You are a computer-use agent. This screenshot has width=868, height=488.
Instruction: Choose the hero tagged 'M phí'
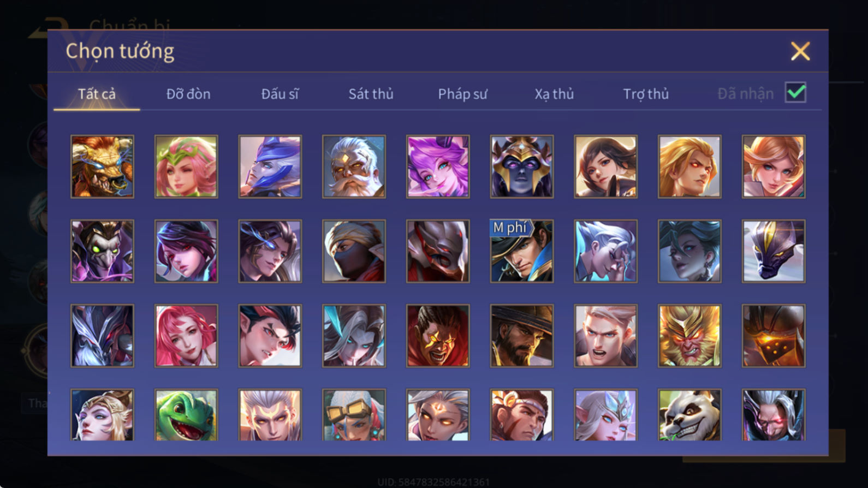(522, 251)
